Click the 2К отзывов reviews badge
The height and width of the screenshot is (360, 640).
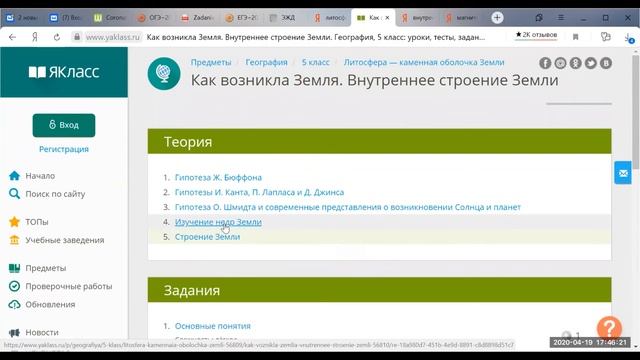click(x=536, y=36)
